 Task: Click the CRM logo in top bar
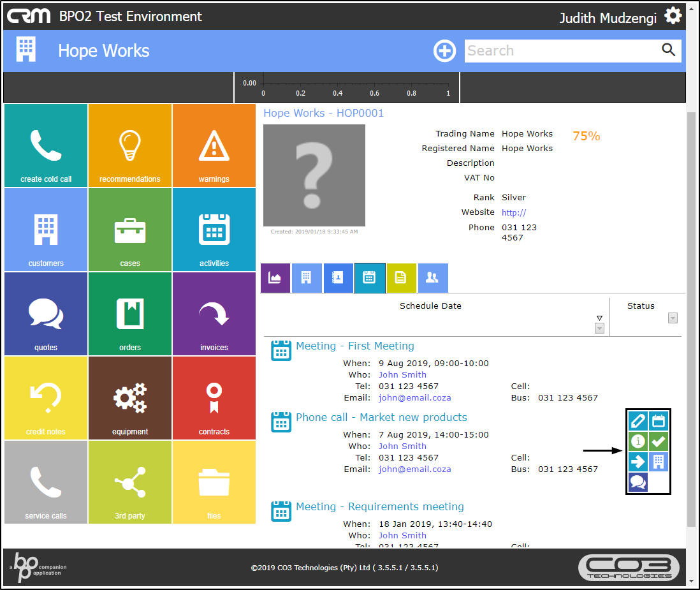pos(29,16)
